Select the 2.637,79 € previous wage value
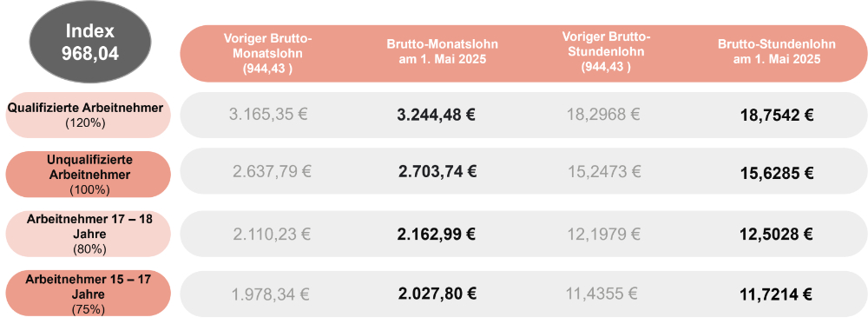The image size is (868, 324). 272,172
